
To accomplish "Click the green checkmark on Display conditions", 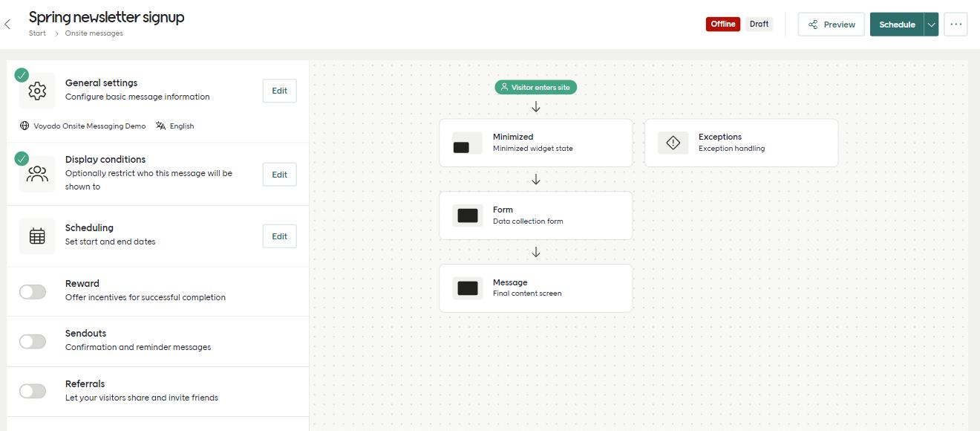I will click(22, 158).
